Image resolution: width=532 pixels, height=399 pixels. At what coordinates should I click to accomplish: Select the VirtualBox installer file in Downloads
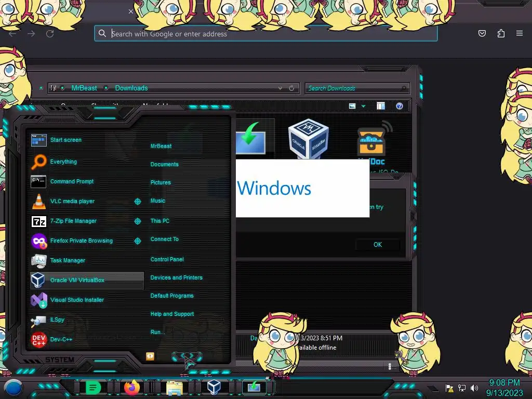click(x=308, y=138)
